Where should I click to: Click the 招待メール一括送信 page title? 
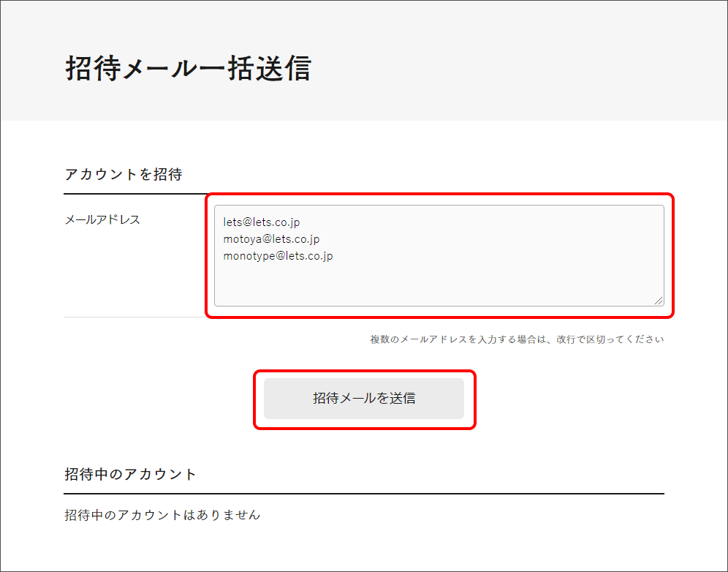coord(188,68)
